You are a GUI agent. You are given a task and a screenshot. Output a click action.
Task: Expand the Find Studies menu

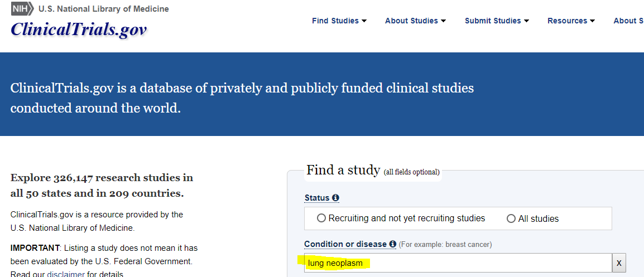[339, 21]
